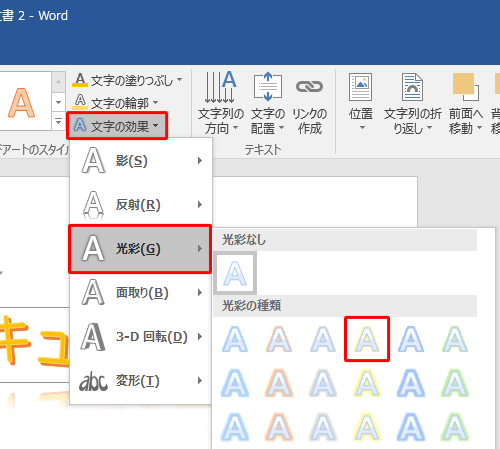Click the 面取り(B) submenu arrow
The height and width of the screenshot is (449, 500).
click(x=200, y=293)
